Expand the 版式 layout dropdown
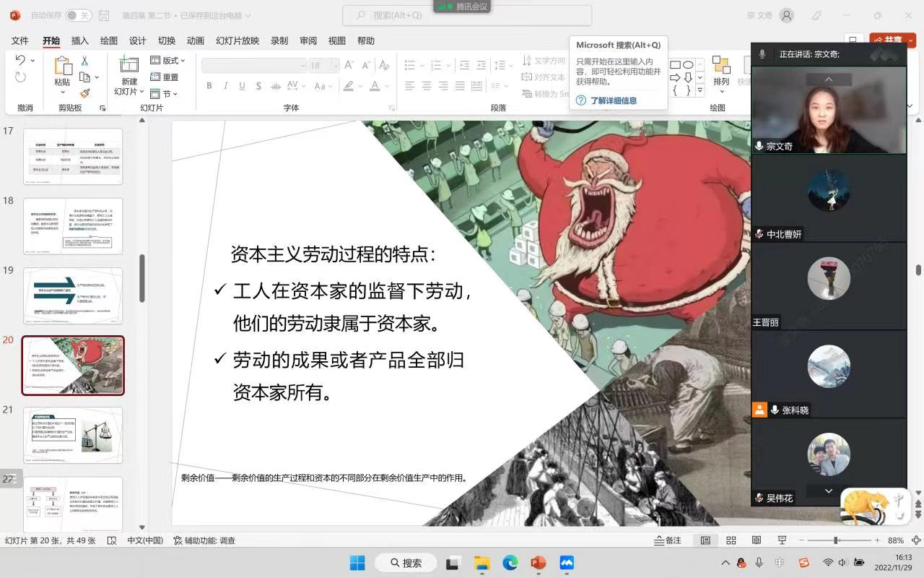 [x=168, y=61]
